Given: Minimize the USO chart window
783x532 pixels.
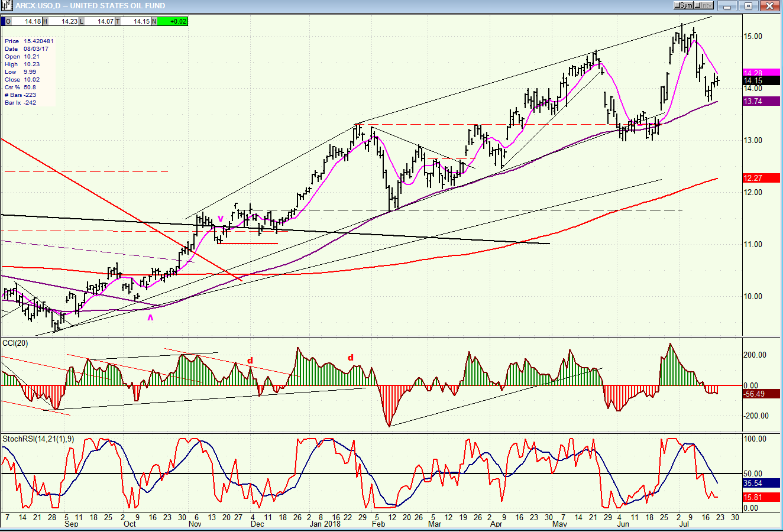Looking at the screenshot, I should coord(728,6).
